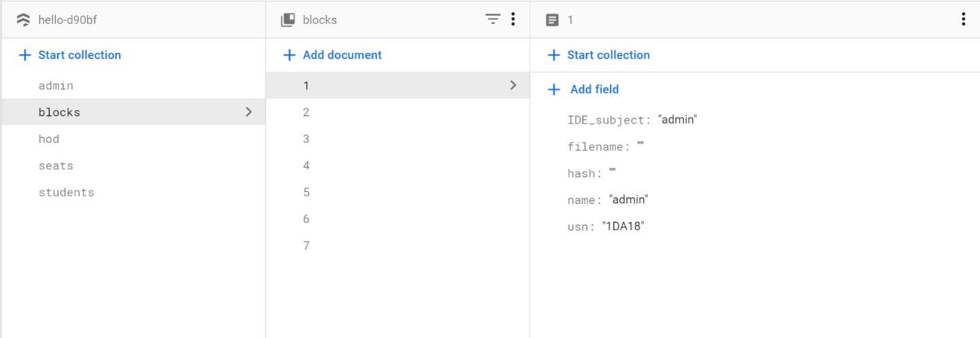Open document 1 three-dot options menu

click(963, 20)
